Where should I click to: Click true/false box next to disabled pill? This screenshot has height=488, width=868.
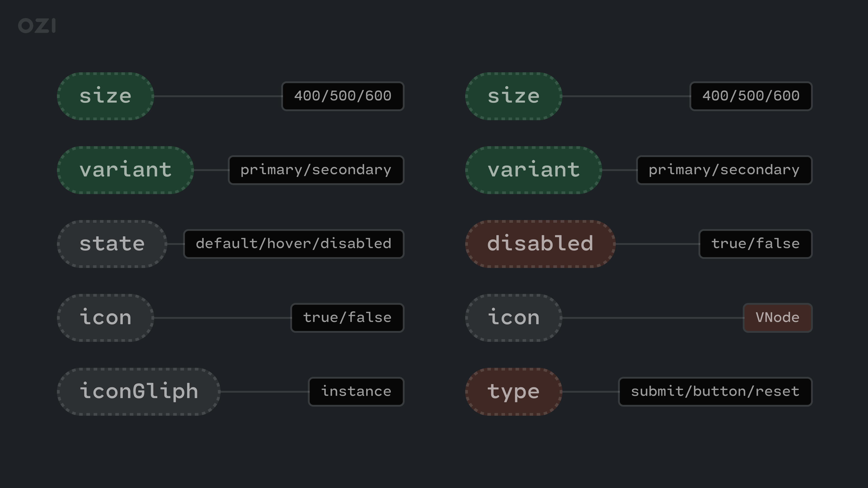pyautogui.click(x=755, y=244)
